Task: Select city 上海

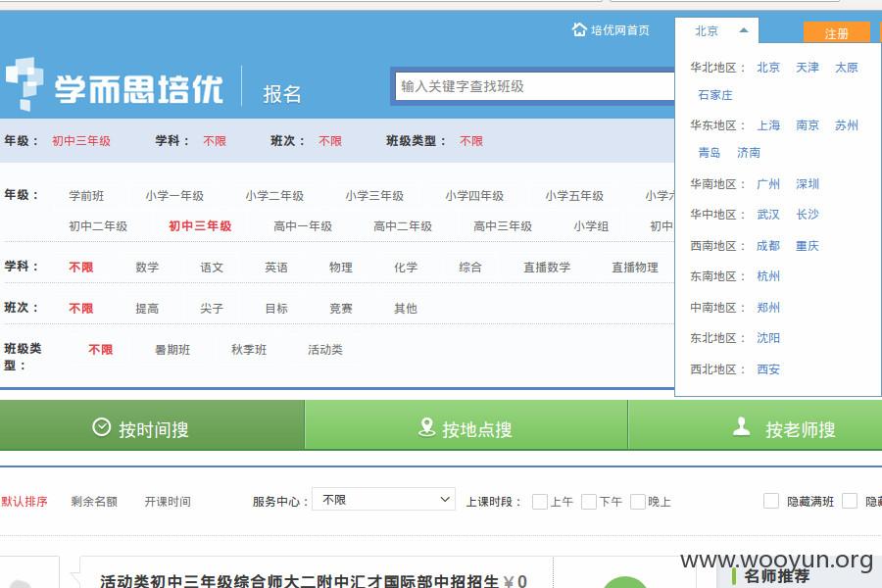Action: tap(768, 124)
